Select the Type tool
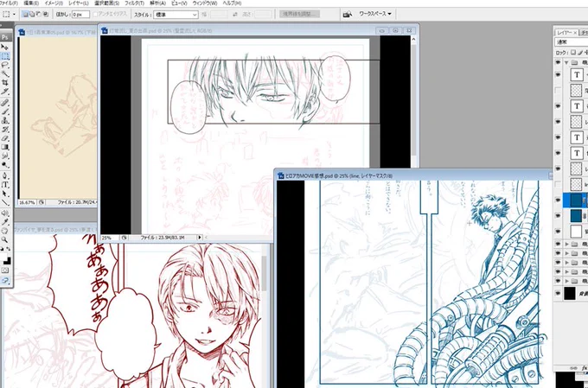The image size is (588, 388). pos(5,185)
